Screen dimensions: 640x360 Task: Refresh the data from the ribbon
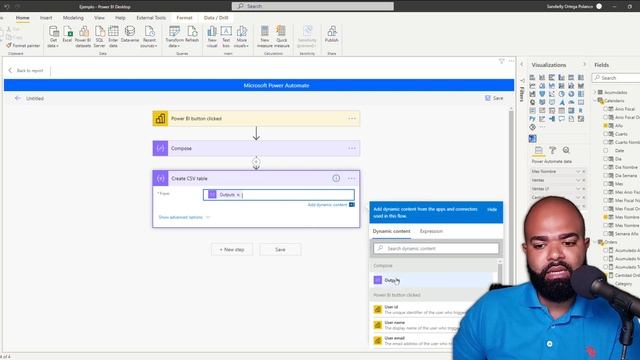[x=192, y=35]
